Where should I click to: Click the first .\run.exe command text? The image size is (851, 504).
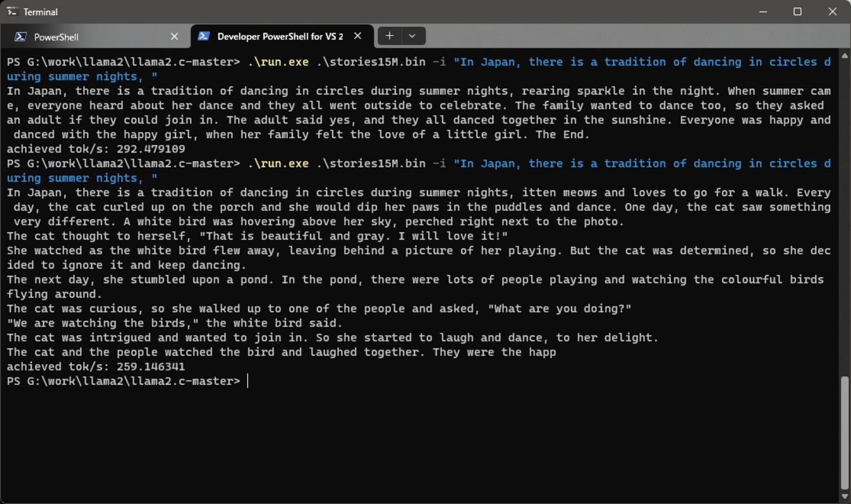pos(278,62)
